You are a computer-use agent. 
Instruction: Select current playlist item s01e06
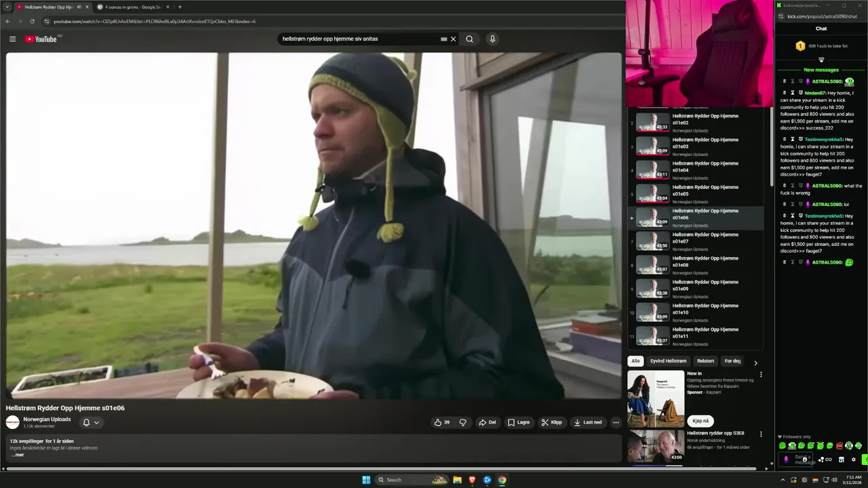click(696, 218)
